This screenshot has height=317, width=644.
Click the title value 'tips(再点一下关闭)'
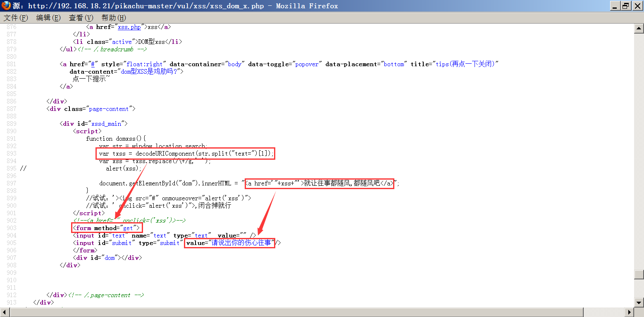pyautogui.click(x=465, y=64)
